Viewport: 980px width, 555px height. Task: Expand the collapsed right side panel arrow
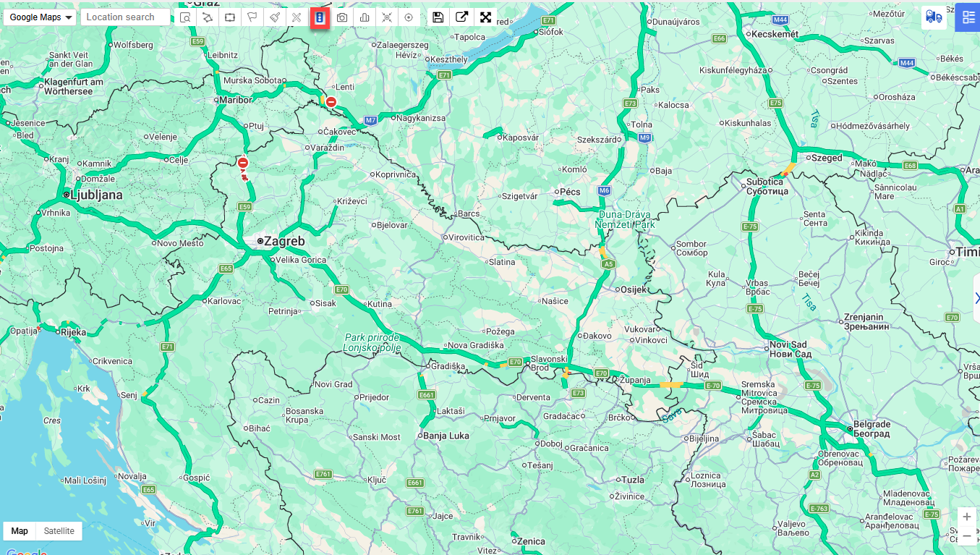(x=976, y=298)
